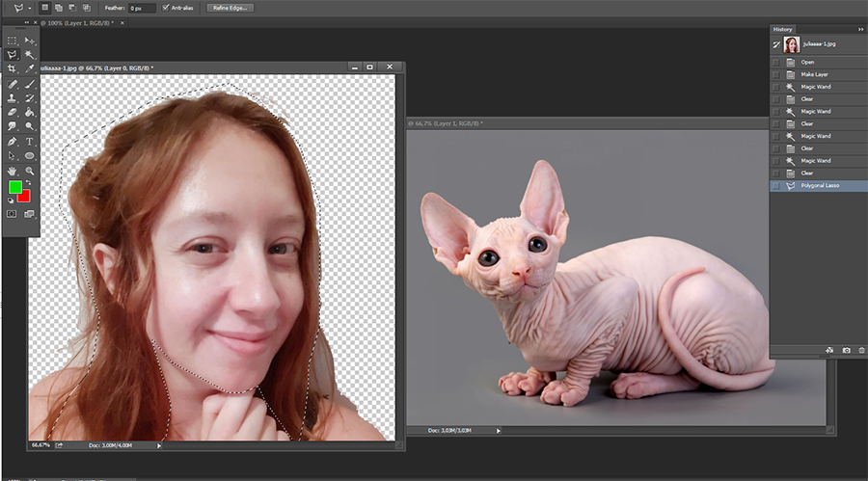Viewport: 868px width, 481px height.
Task: Select the Clone Stamp tool
Action: click(13, 98)
